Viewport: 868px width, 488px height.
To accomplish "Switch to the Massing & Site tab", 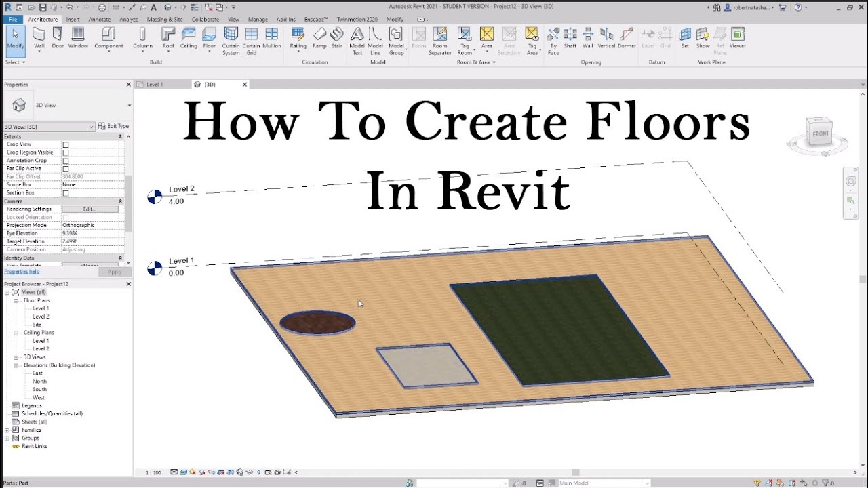I will 165,20.
